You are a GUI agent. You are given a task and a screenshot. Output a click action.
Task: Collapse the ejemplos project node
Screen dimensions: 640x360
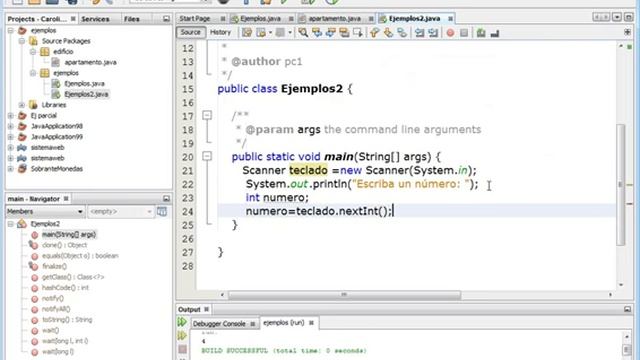pos(11,30)
